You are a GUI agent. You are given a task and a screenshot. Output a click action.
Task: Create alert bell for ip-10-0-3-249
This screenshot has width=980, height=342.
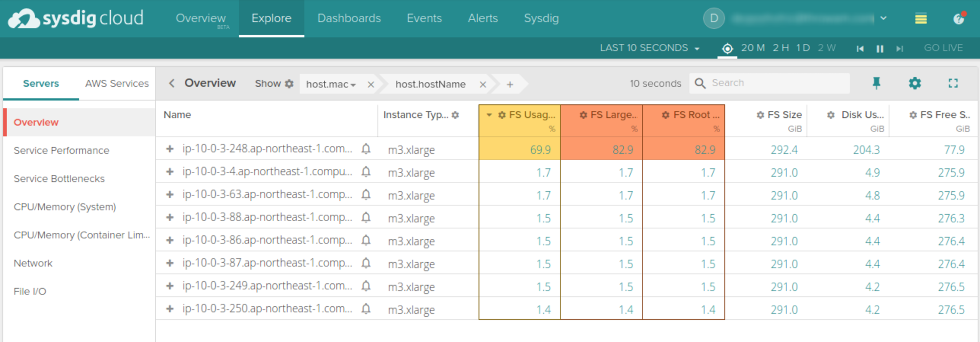(366, 286)
